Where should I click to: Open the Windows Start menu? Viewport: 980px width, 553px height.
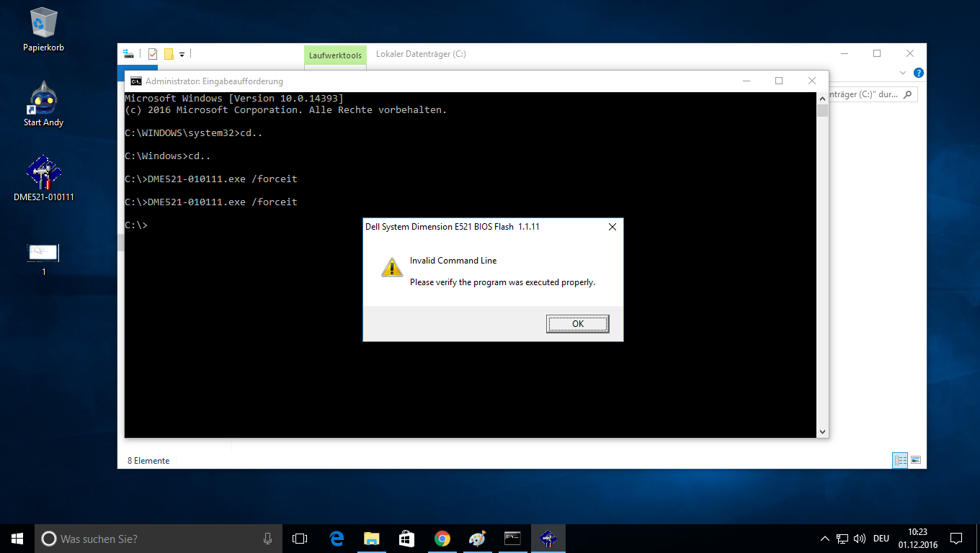[17, 539]
